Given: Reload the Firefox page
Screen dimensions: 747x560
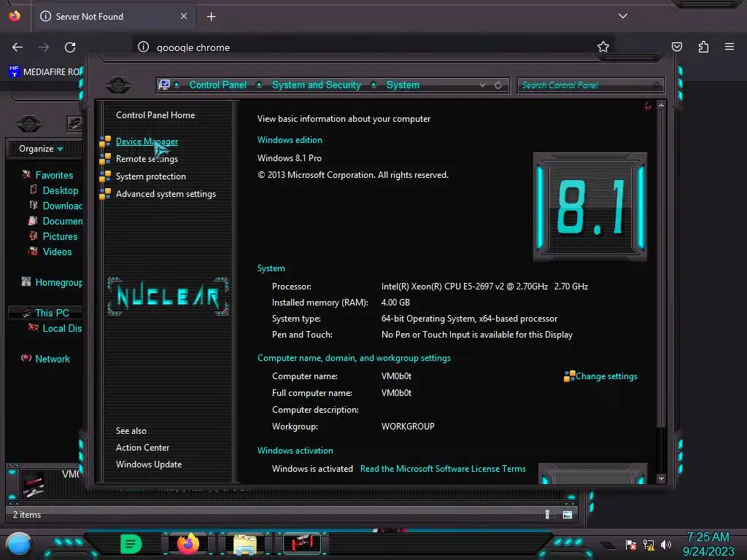Looking at the screenshot, I should (70, 47).
